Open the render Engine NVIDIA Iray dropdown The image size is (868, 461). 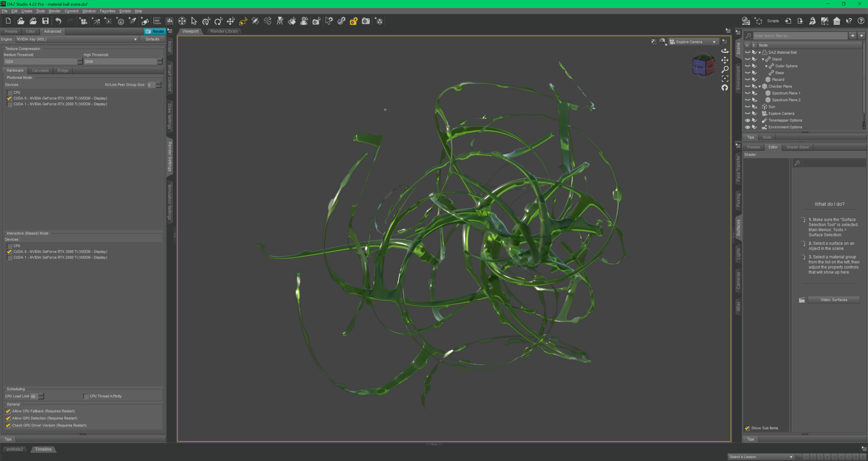[x=77, y=39]
